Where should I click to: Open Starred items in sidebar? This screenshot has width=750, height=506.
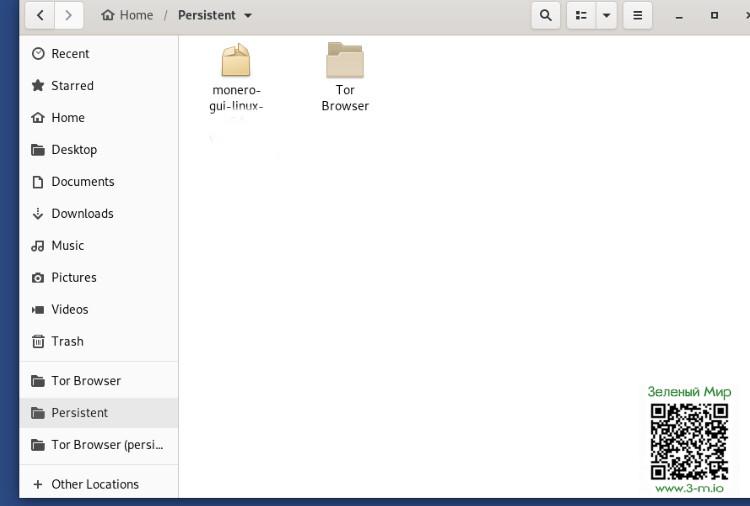(x=72, y=86)
